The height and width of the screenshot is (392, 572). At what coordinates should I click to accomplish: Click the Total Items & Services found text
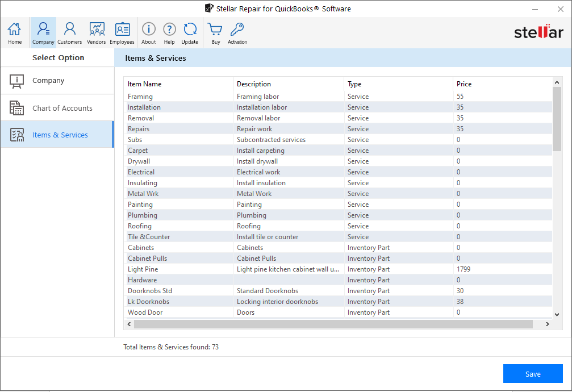(171, 347)
